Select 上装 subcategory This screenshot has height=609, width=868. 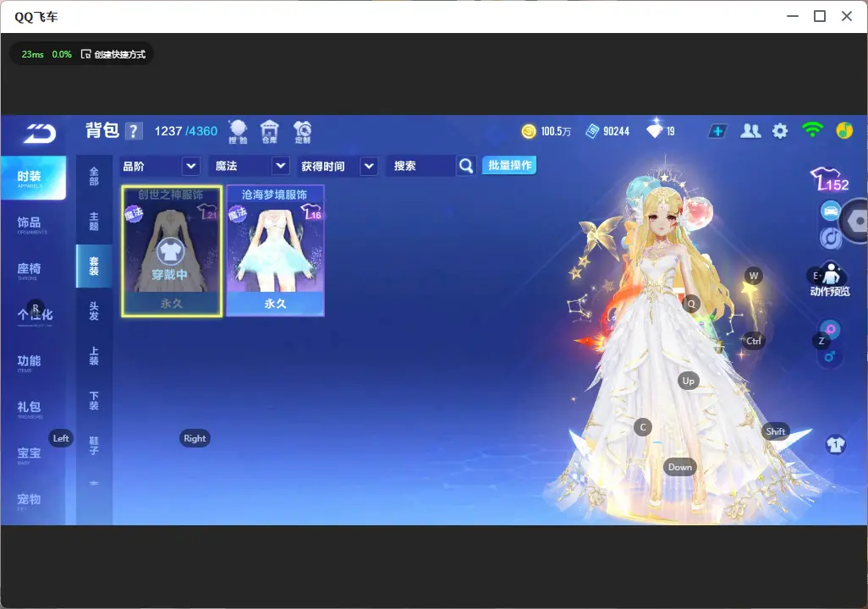94,356
